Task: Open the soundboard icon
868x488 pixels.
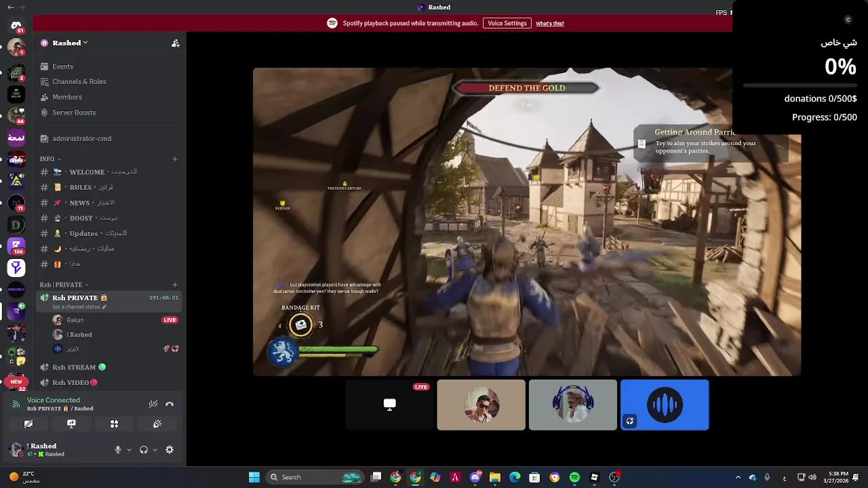Action: pos(157,424)
